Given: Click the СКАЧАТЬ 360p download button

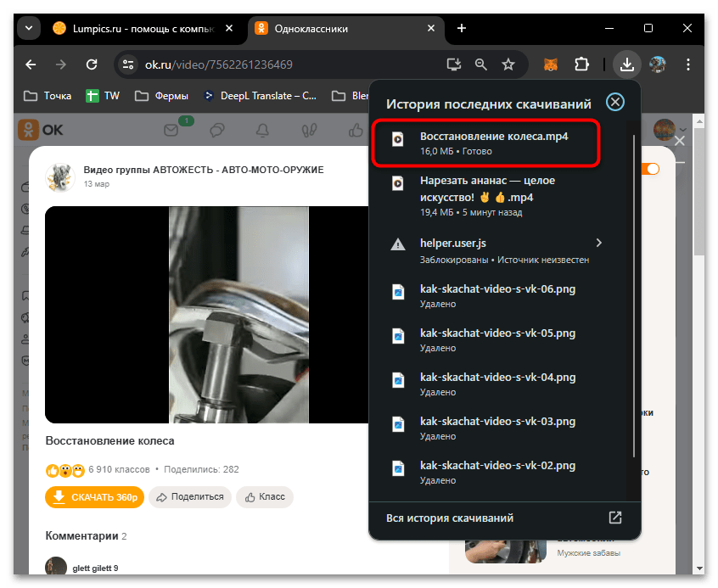Looking at the screenshot, I should (94, 497).
